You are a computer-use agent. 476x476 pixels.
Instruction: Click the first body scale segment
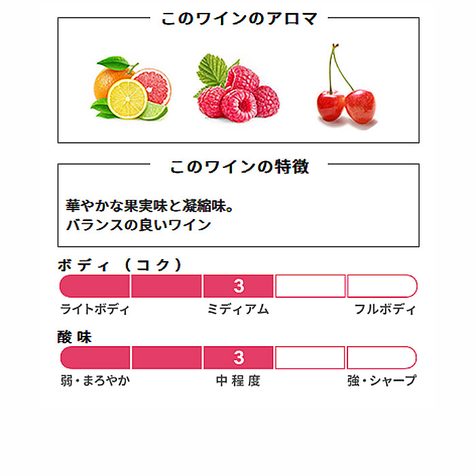pos(95,286)
